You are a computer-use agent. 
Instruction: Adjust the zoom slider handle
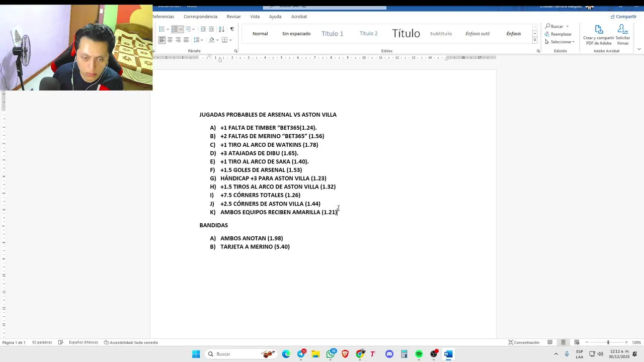tap(608, 342)
